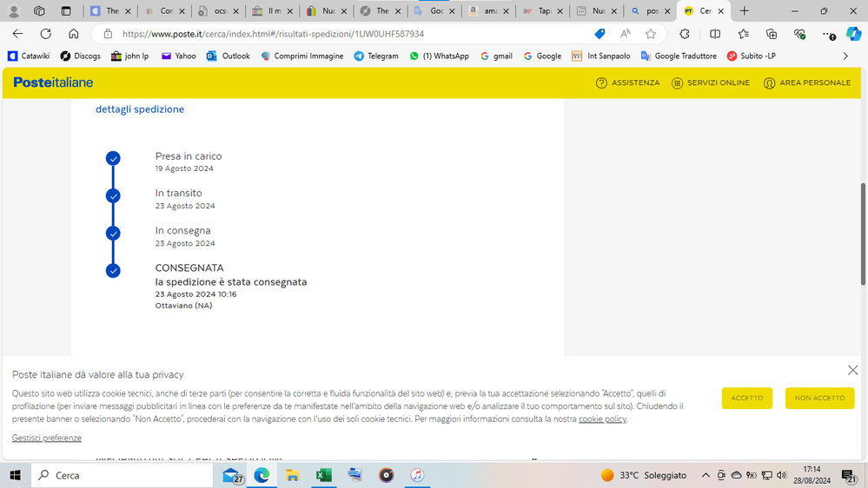Open Browser essentials heart icon
Screen dimensions: 868x488
[799, 34]
